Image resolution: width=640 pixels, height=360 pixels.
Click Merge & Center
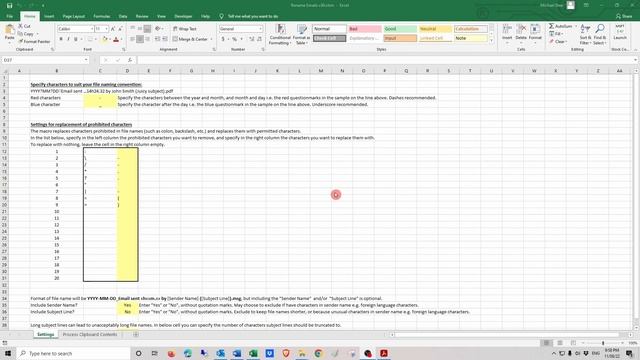coord(190,39)
